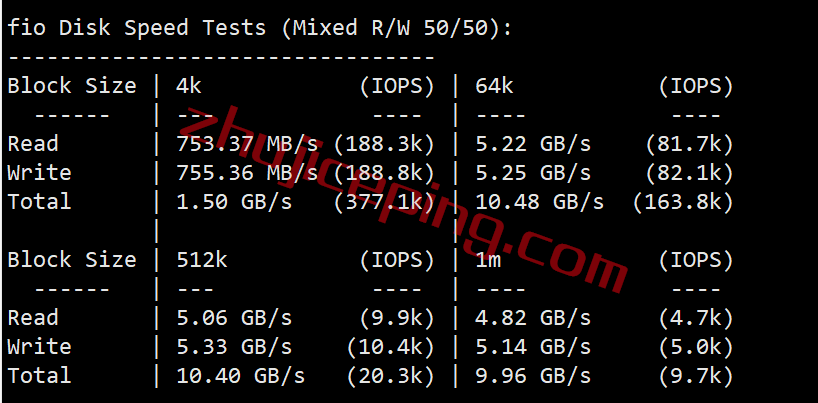818x403 pixels.
Task: Click the (9.7k) IOPS total value
Action: pyautogui.click(x=696, y=376)
